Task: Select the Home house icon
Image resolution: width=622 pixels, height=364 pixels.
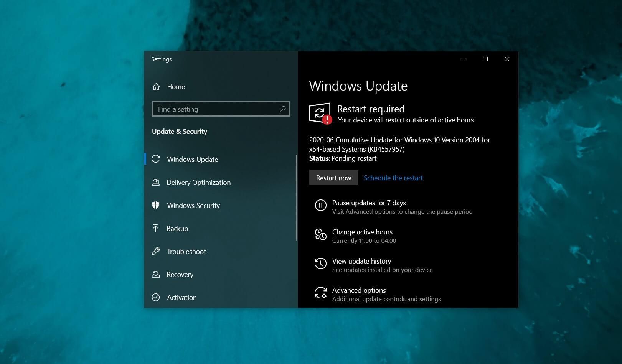Action: click(156, 86)
